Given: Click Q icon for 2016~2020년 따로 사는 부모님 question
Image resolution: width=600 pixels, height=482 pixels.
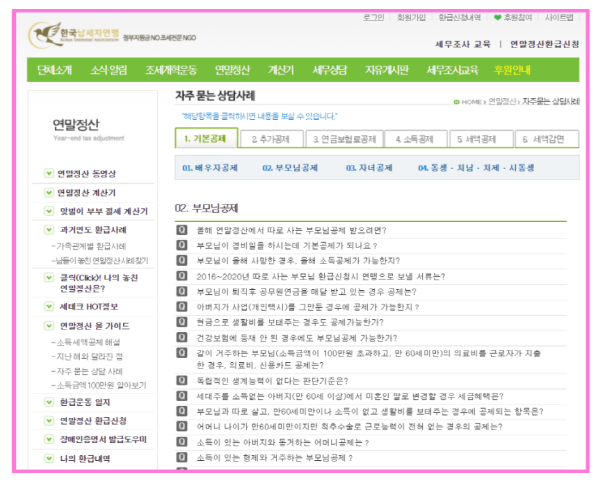Looking at the screenshot, I should pyautogui.click(x=181, y=276).
